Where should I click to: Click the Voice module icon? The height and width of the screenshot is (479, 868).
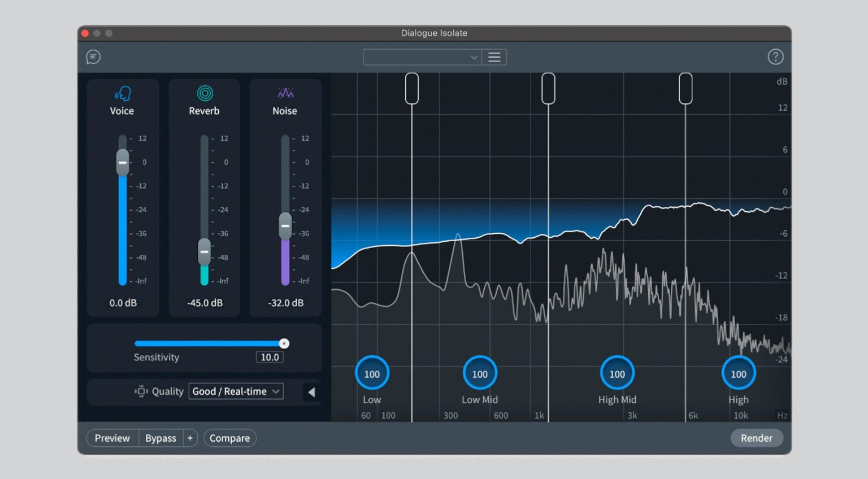coord(122,92)
